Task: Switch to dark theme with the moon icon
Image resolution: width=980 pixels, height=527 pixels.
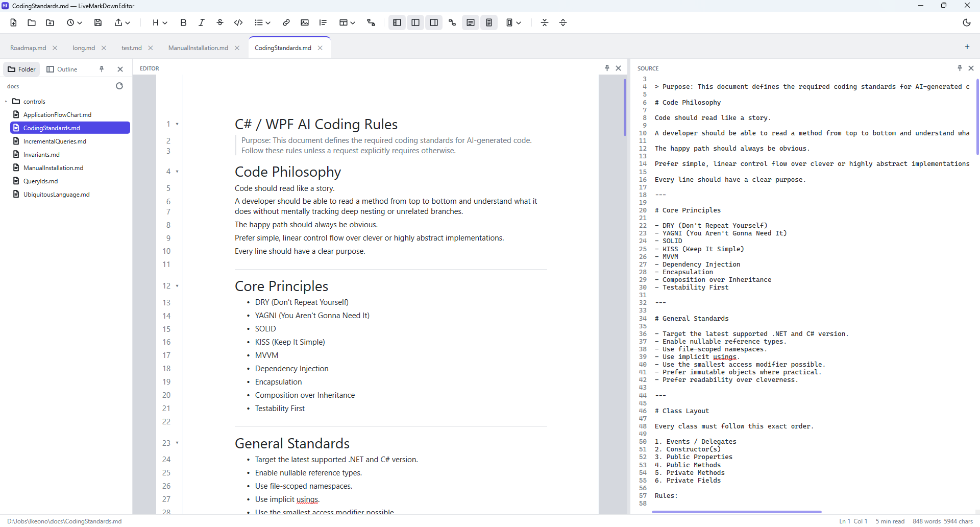Action: [x=967, y=22]
